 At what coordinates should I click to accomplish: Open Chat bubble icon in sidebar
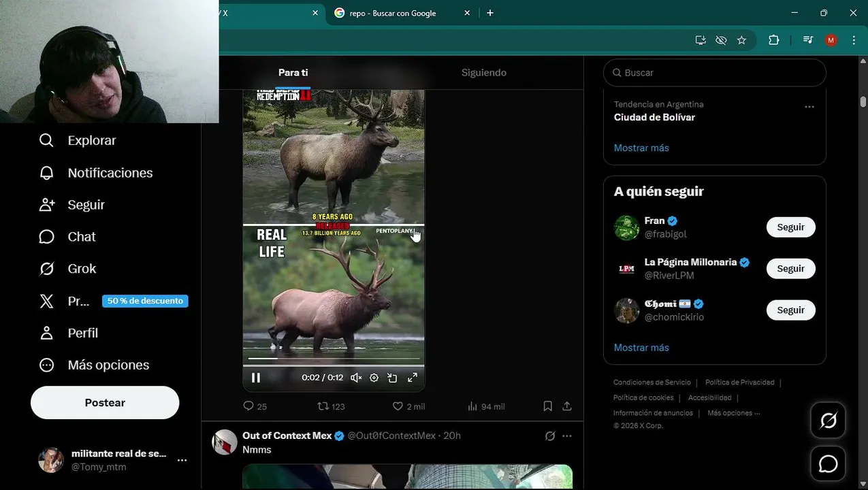46,237
